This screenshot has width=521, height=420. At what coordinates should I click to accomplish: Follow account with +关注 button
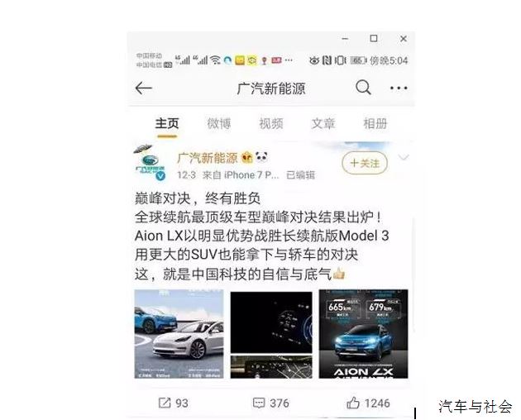pos(365,163)
